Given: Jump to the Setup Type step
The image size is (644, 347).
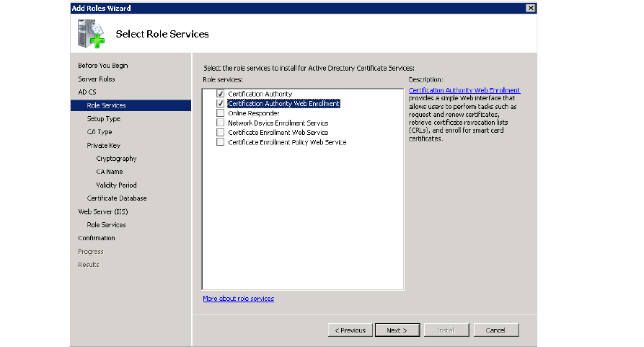Looking at the screenshot, I should point(103,118).
